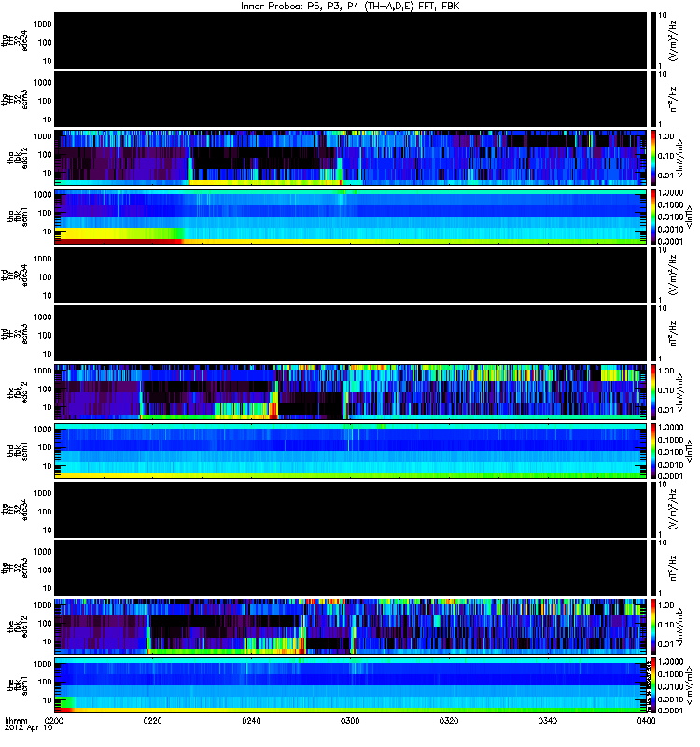Select the the fbk edc12 spectrogram panel
This screenshot has height=747, width=700.
coord(351,627)
